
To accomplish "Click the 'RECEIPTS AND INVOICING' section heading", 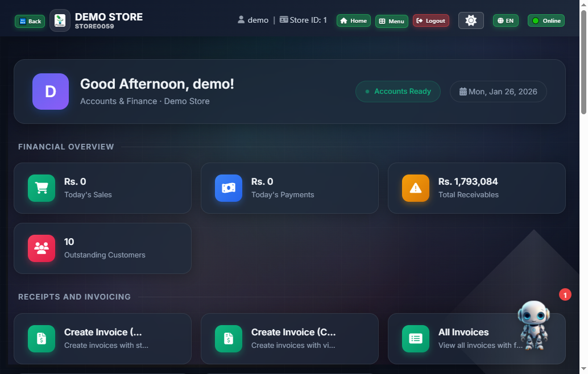I will [x=74, y=297].
